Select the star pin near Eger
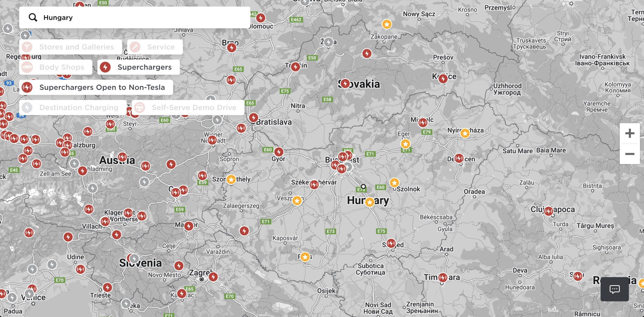 click(405, 144)
